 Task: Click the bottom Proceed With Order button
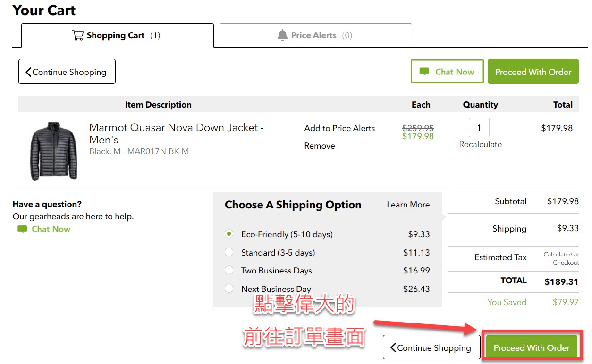tap(532, 348)
